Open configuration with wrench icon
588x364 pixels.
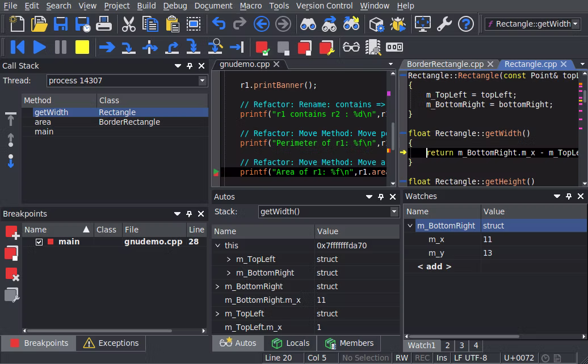pyautogui.click(x=444, y=24)
